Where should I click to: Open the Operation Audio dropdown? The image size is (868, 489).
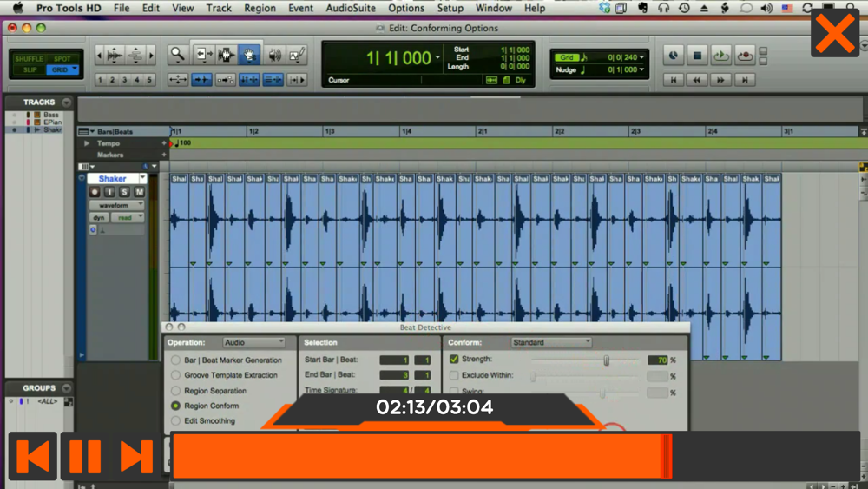click(x=254, y=343)
